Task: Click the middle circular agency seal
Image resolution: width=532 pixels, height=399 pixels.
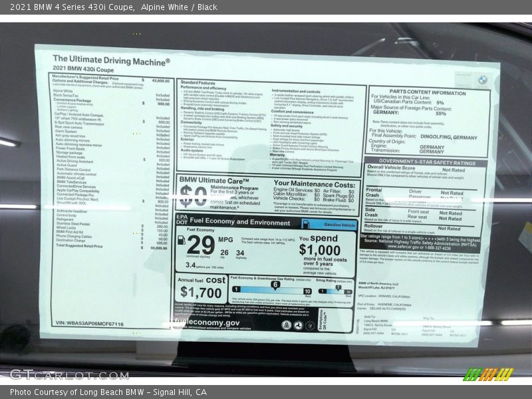Action: [297, 325]
